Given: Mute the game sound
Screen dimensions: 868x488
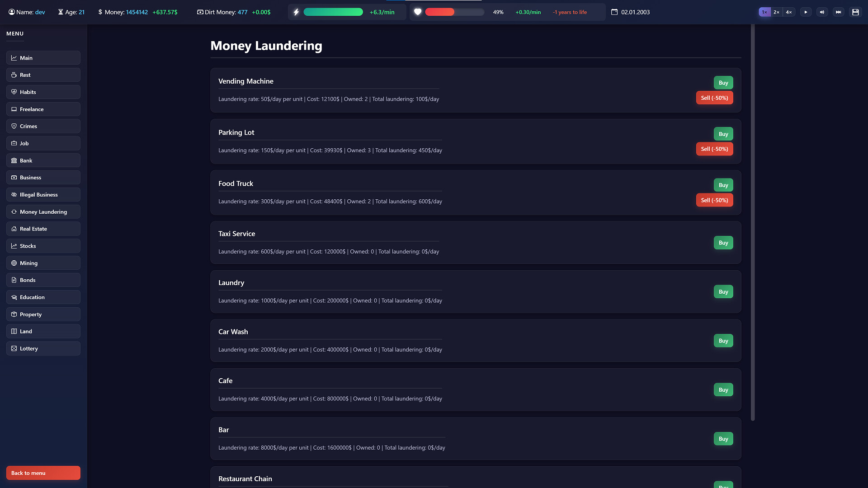Looking at the screenshot, I should pyautogui.click(x=822, y=12).
